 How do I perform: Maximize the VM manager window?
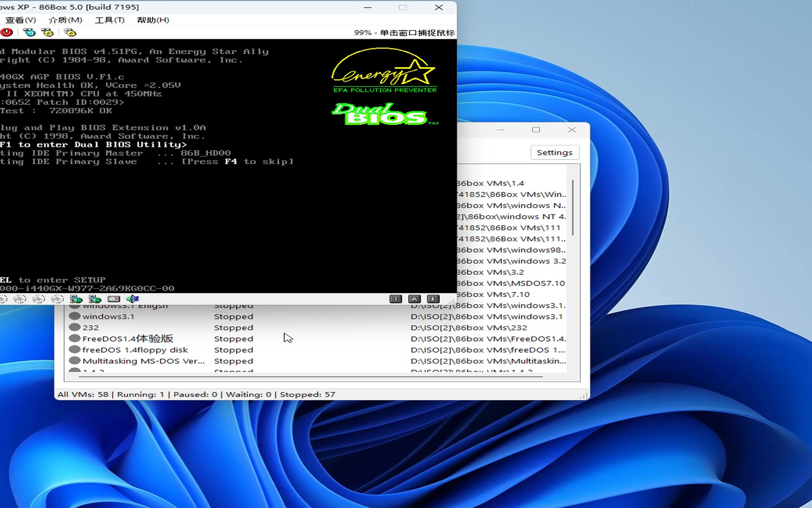[x=536, y=130]
